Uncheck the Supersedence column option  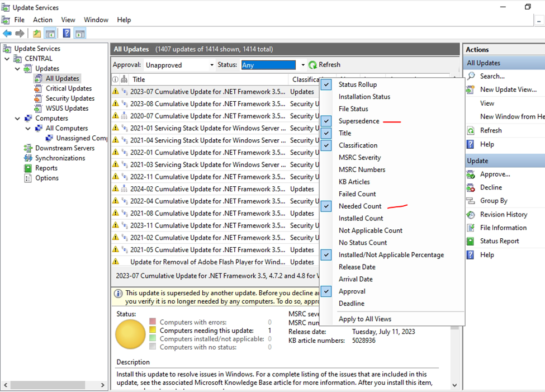(x=359, y=121)
